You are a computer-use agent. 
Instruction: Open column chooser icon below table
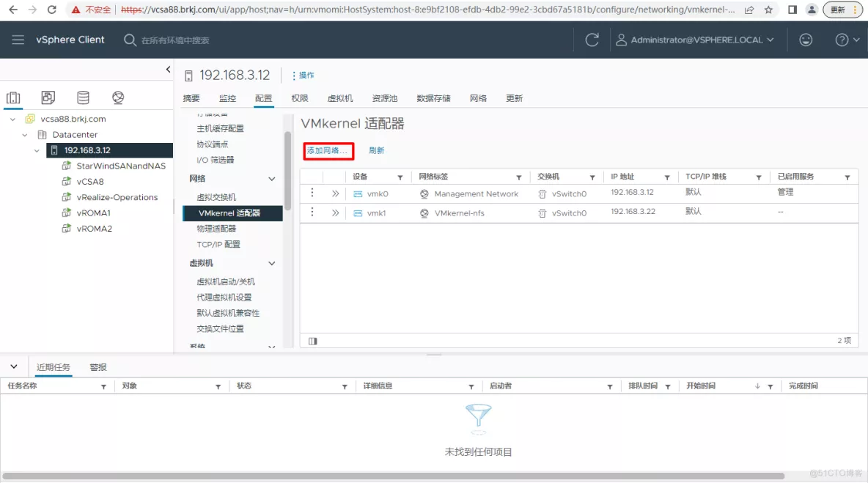(x=313, y=341)
